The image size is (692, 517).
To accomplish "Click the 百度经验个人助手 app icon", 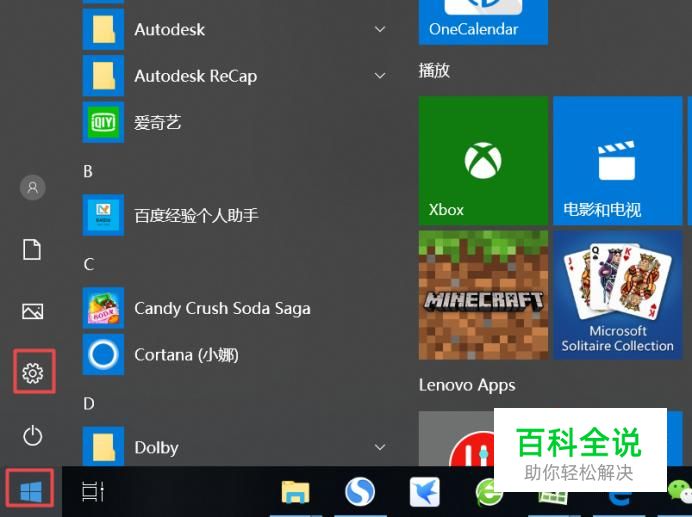I will pos(103,215).
